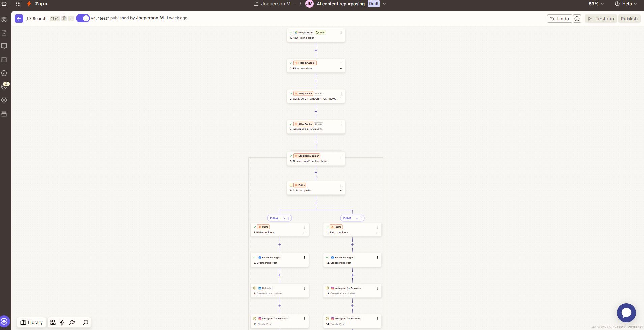The image size is (644, 330).
Task: Start a Test run
Action: point(601,19)
